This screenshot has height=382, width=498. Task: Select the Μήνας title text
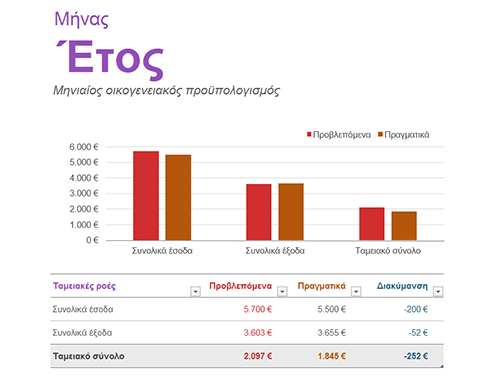(82, 19)
